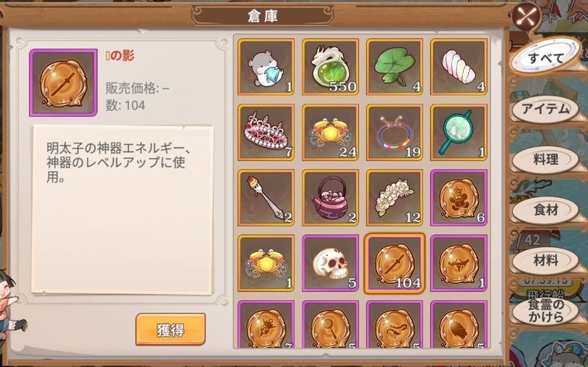This screenshot has width=588, height=367.
Task: Open the 食材 category tab
Action: [x=545, y=210]
